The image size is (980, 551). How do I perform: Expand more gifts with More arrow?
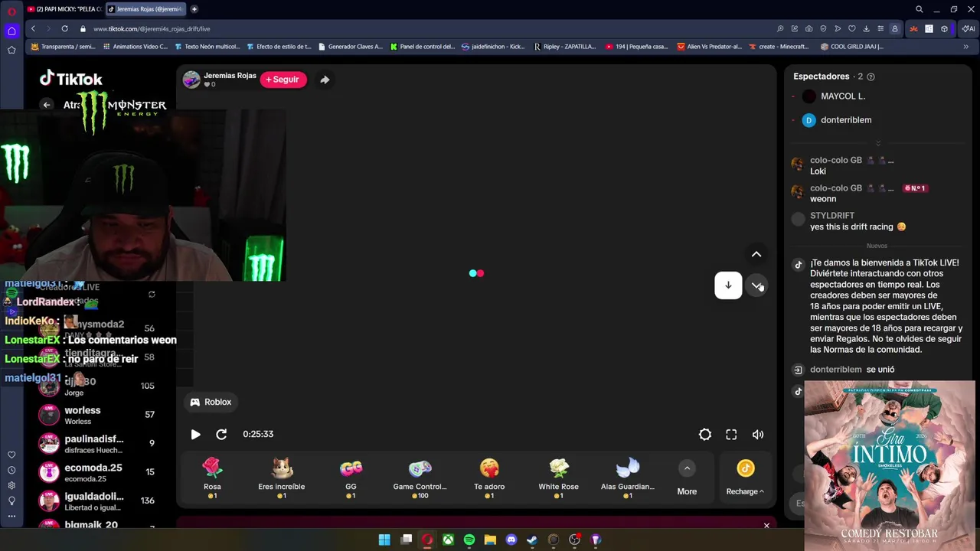(687, 468)
